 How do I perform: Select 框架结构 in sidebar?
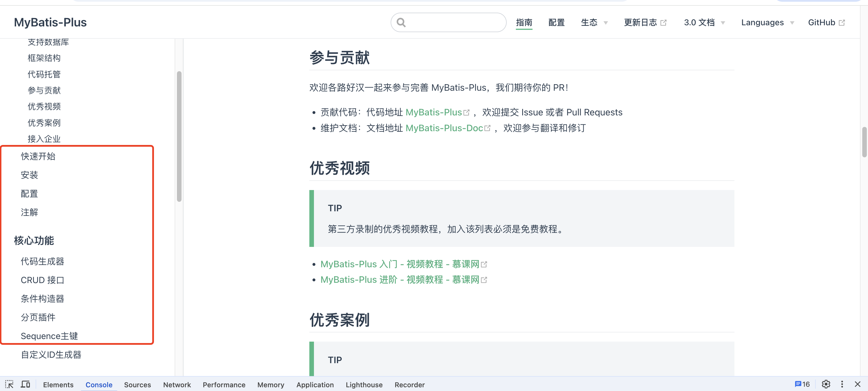44,58
